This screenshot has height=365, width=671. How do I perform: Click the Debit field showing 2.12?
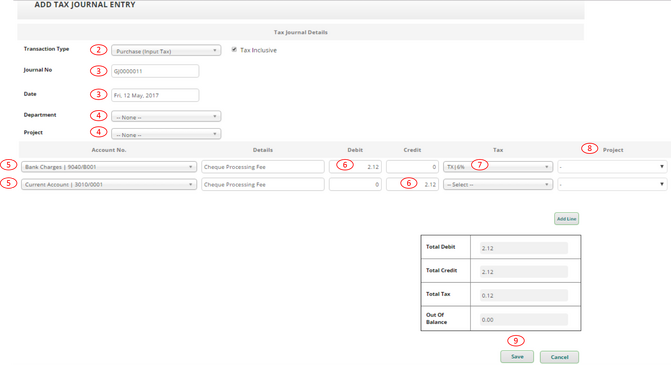355,167
